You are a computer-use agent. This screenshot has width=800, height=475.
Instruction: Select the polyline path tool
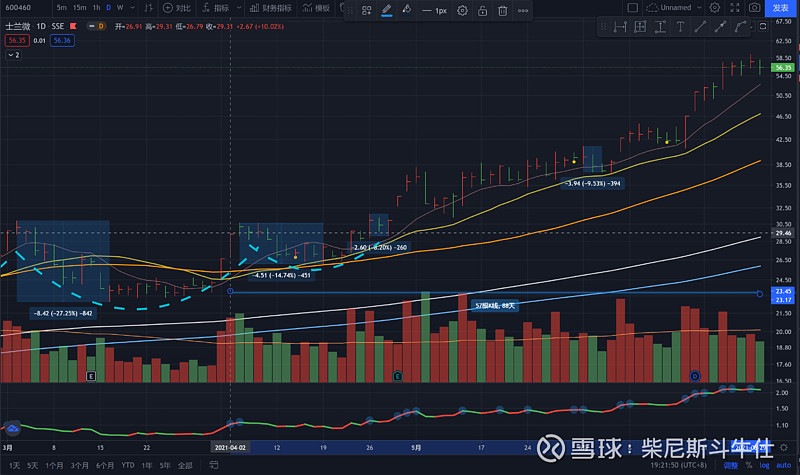pos(740,27)
